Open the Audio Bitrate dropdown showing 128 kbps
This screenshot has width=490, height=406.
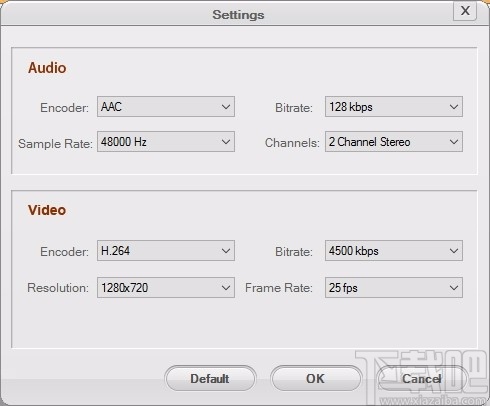click(x=394, y=107)
